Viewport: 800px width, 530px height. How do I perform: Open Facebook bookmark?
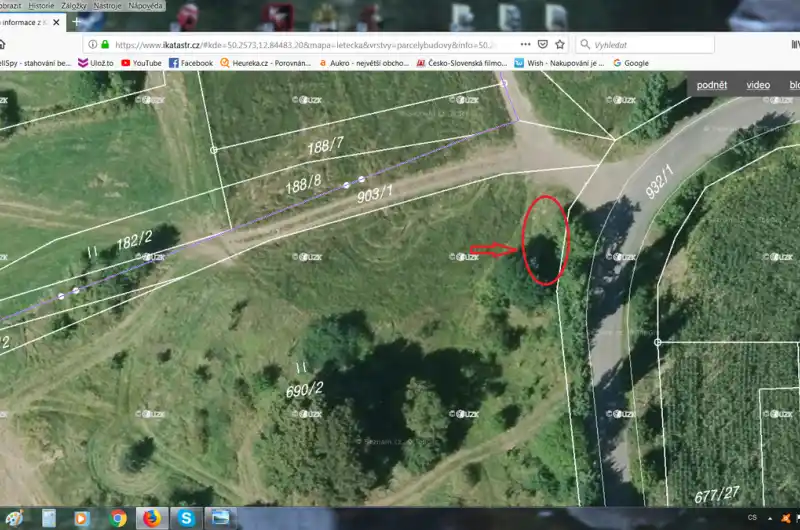click(x=191, y=63)
